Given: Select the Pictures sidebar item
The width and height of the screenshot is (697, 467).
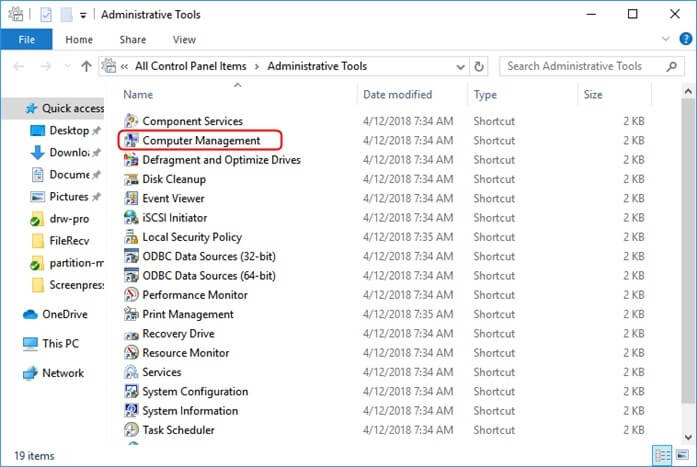Looking at the screenshot, I should point(66,196).
